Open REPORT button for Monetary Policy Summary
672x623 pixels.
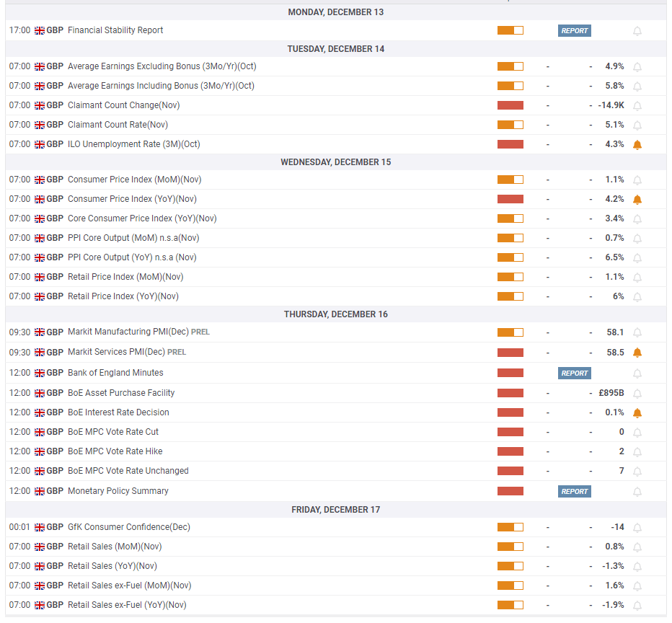coord(574,492)
